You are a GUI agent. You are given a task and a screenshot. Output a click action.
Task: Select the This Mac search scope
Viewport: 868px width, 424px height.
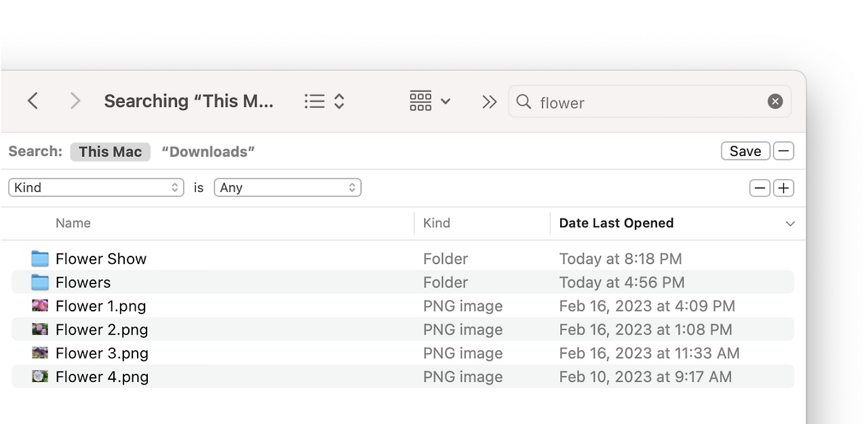click(110, 151)
